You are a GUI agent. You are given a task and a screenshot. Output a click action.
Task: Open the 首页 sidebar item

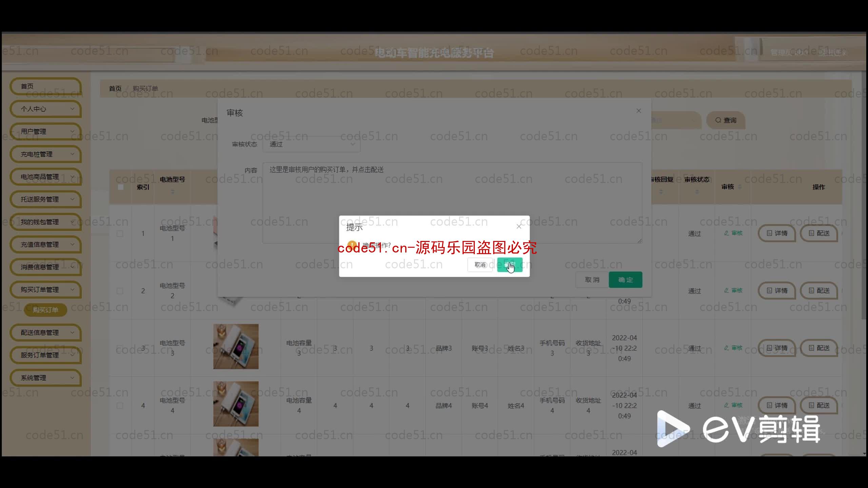pos(46,86)
